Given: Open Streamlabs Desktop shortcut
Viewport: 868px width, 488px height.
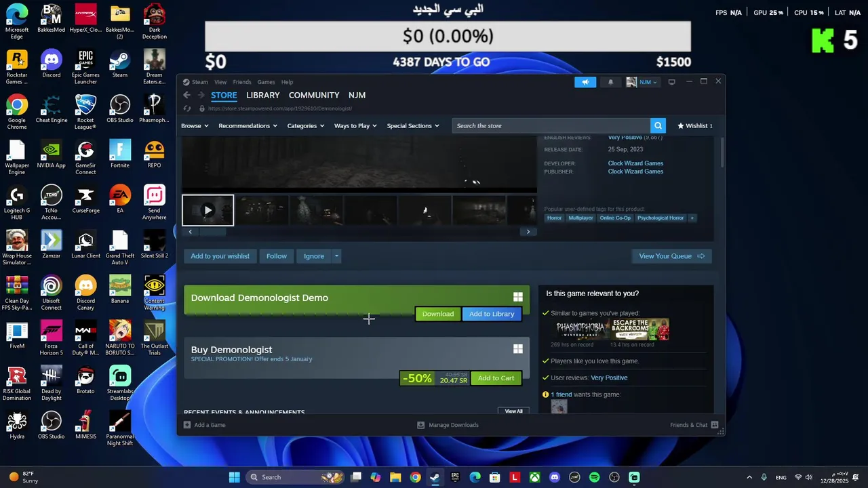Looking at the screenshot, I should tap(120, 384).
